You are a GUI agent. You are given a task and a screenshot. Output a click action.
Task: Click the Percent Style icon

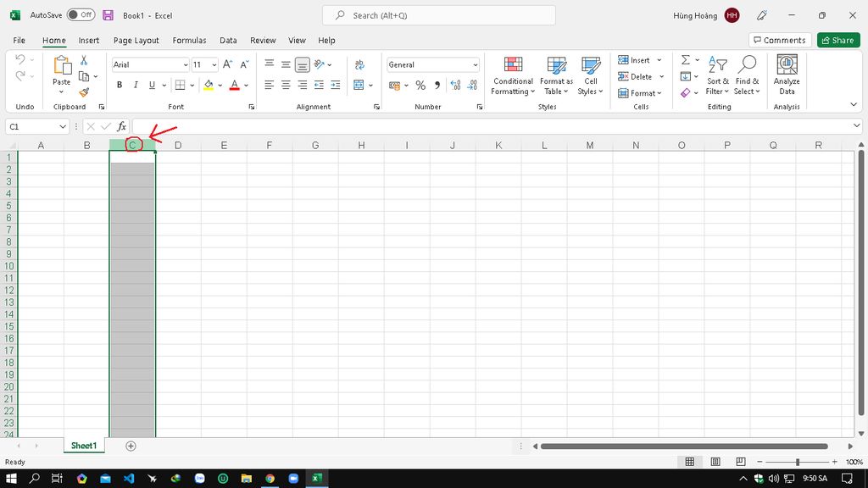(x=420, y=86)
